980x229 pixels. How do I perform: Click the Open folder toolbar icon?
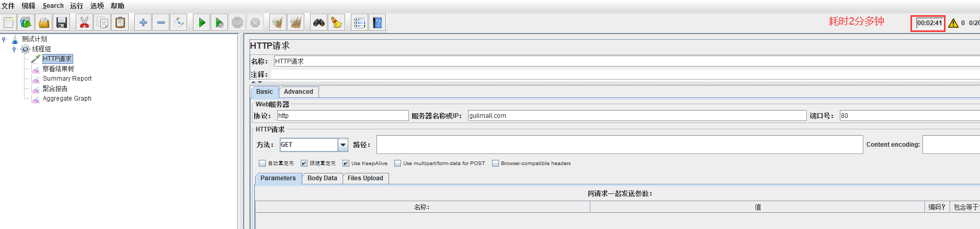pyautogui.click(x=44, y=23)
